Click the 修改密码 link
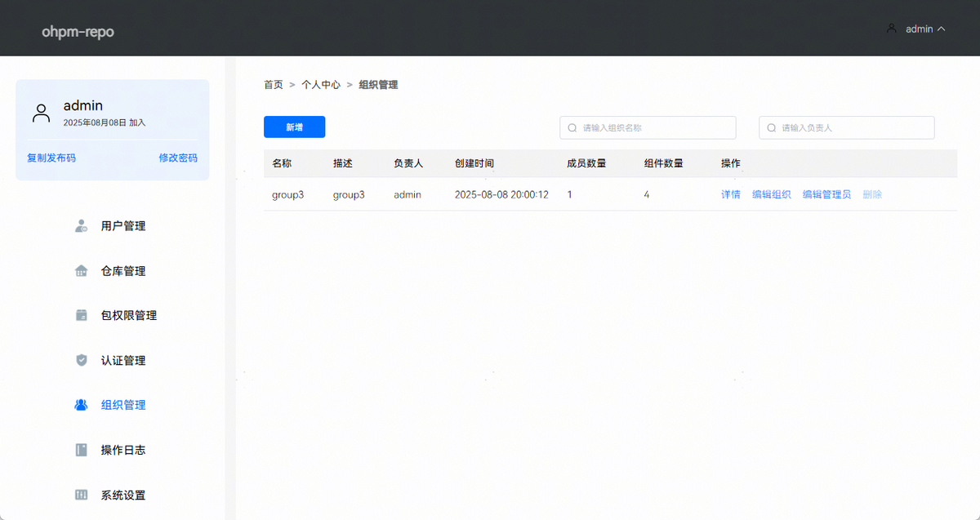Screen dimensions: 980x520 (x=178, y=158)
